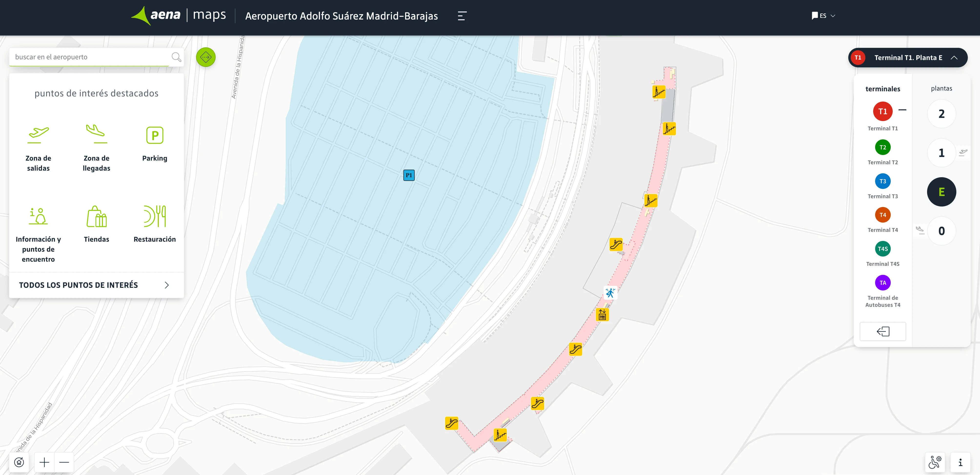
Task: Open the Parking point of interest icon
Action: coord(154,135)
